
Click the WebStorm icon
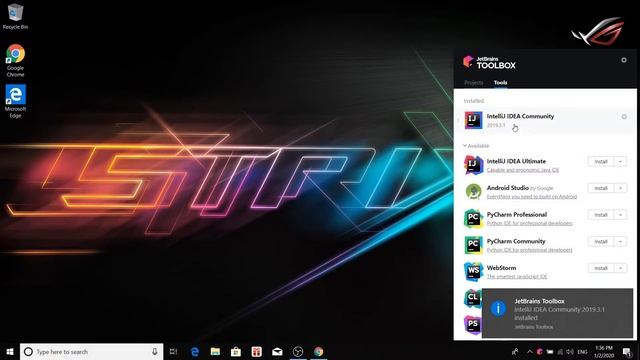(x=473, y=271)
